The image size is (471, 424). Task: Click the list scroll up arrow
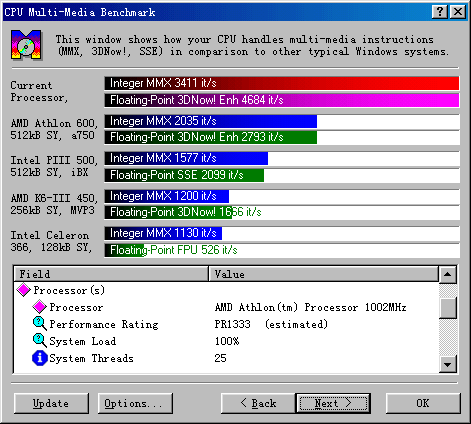click(448, 274)
